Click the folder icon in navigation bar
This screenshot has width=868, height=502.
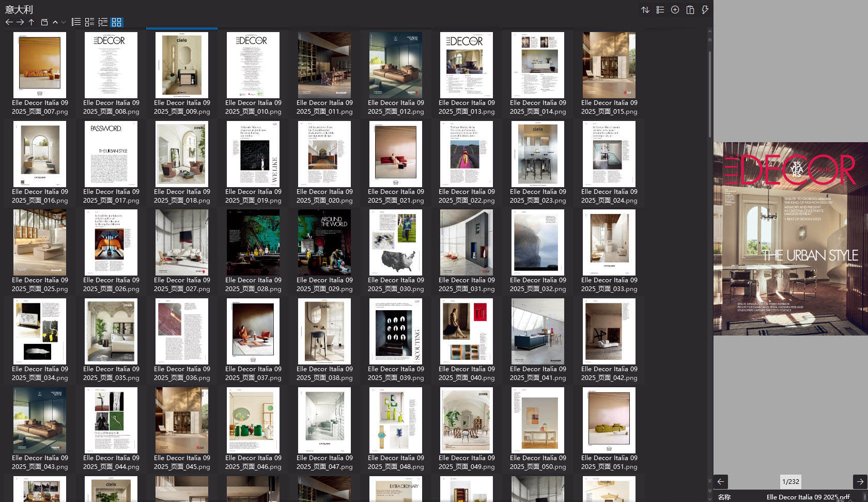click(x=44, y=22)
